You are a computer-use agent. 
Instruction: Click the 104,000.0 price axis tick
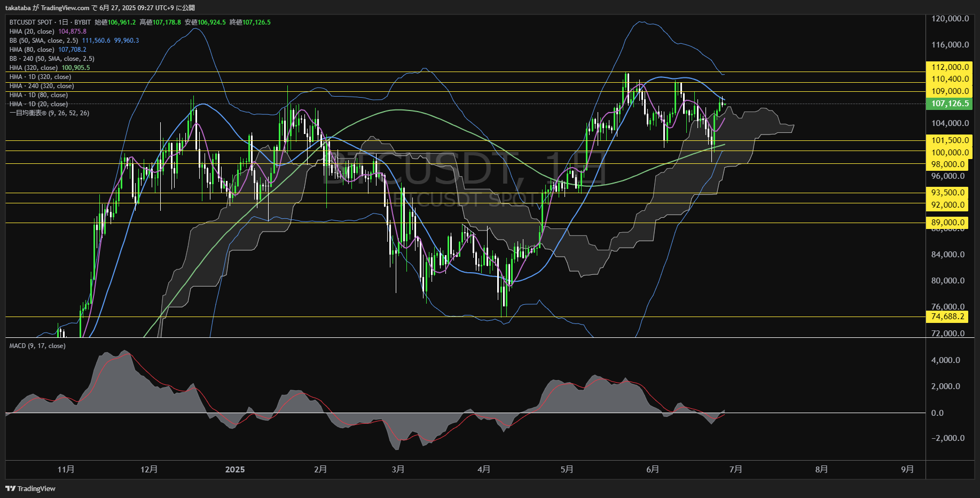950,123
